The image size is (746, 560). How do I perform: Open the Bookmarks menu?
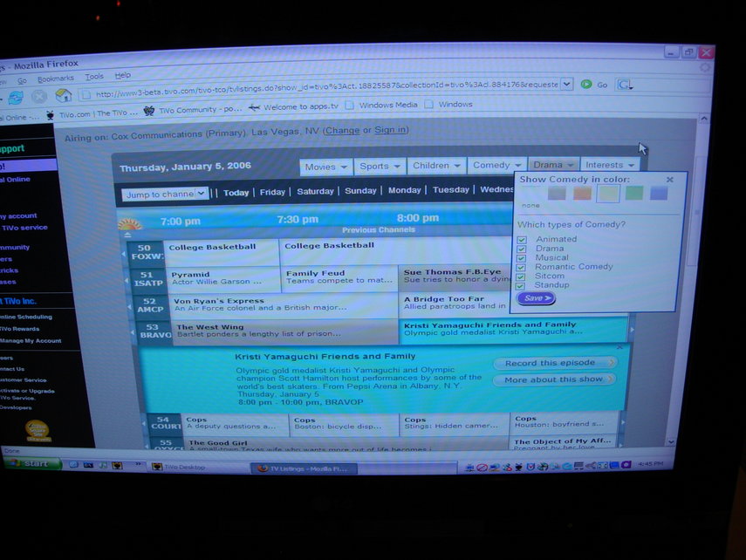pos(56,79)
